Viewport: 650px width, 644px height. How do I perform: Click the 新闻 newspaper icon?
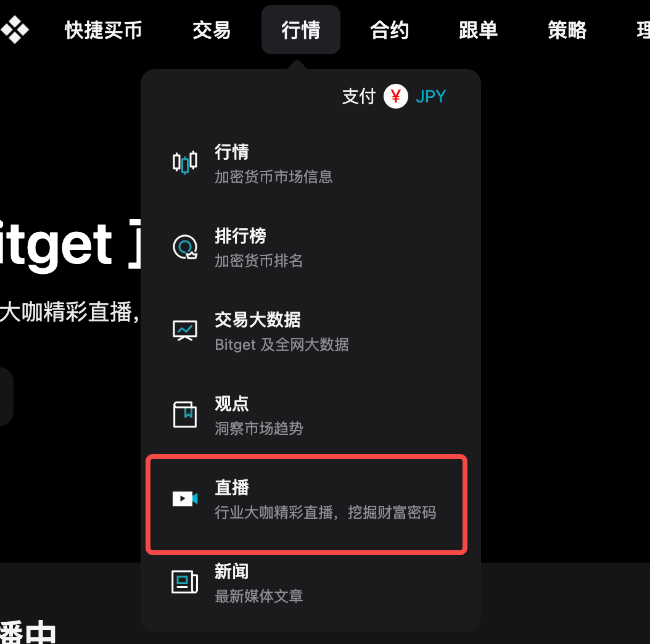tap(185, 582)
